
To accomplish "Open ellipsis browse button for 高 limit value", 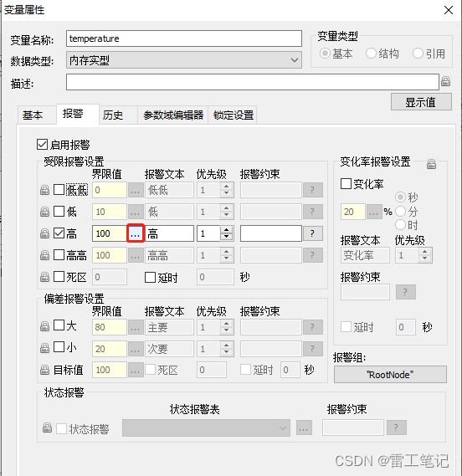I will [x=136, y=233].
